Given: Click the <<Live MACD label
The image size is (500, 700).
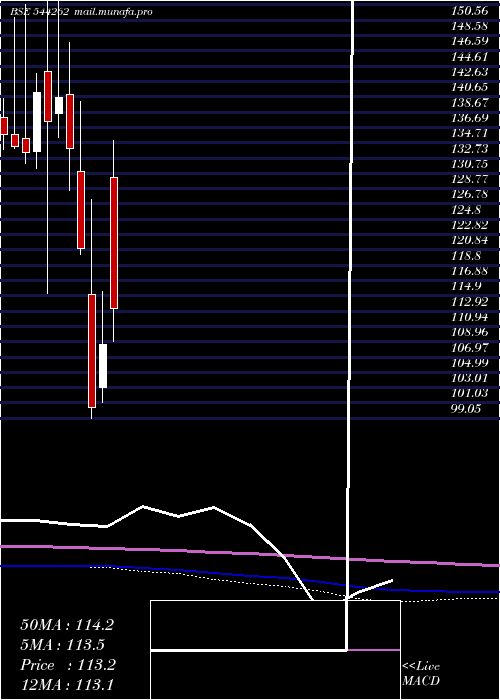Looking at the screenshot, I should tap(421, 673).
